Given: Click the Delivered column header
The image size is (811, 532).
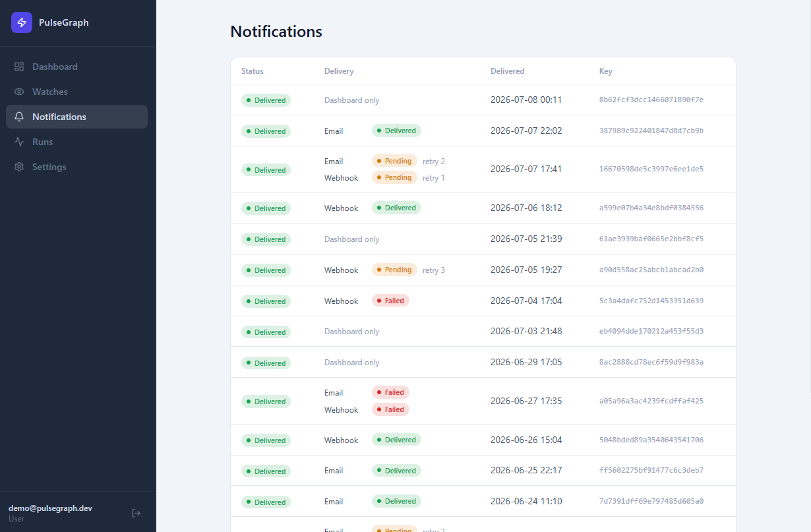Looking at the screenshot, I should point(508,71).
